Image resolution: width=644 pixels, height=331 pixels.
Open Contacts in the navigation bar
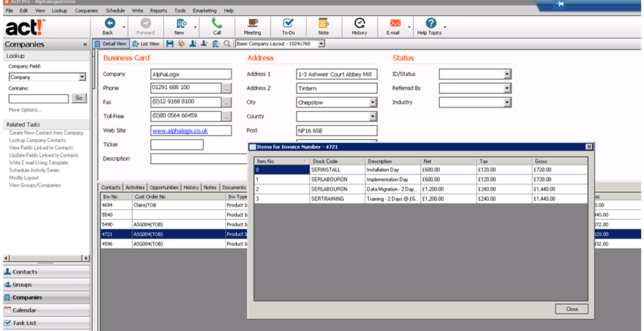pyautogui.click(x=46, y=272)
